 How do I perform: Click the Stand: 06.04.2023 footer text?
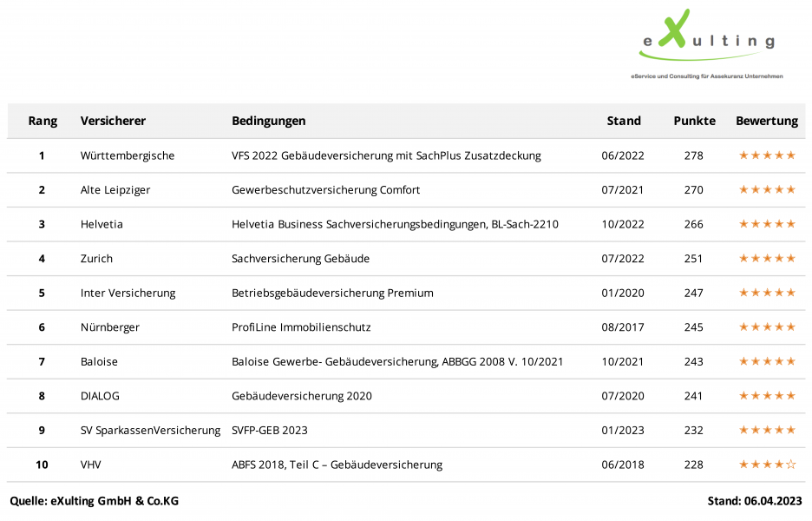coord(755,501)
